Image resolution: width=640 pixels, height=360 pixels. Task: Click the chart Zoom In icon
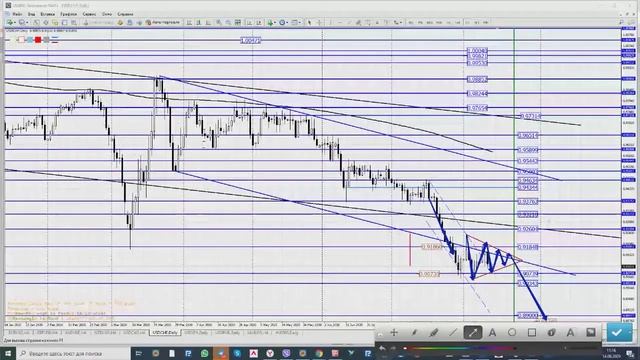point(219,22)
